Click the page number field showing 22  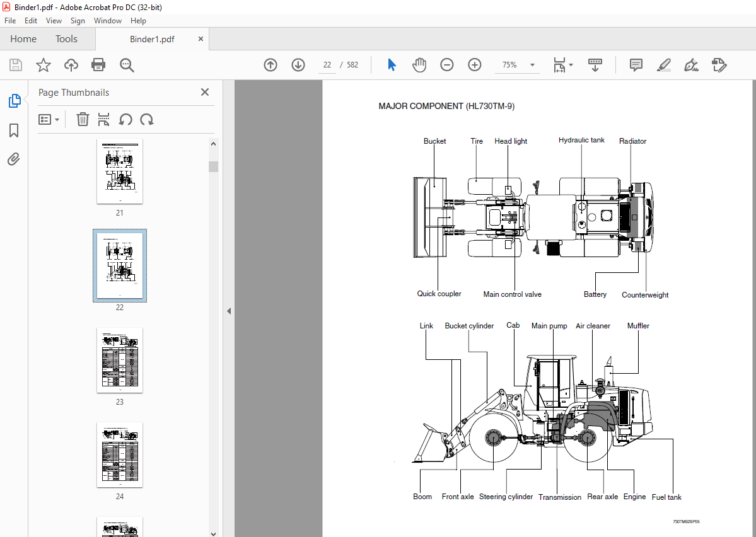point(327,65)
